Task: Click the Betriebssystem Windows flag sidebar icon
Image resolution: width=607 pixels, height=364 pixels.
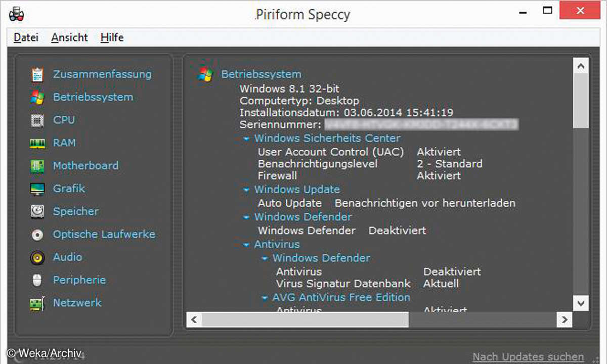Action: [37, 97]
